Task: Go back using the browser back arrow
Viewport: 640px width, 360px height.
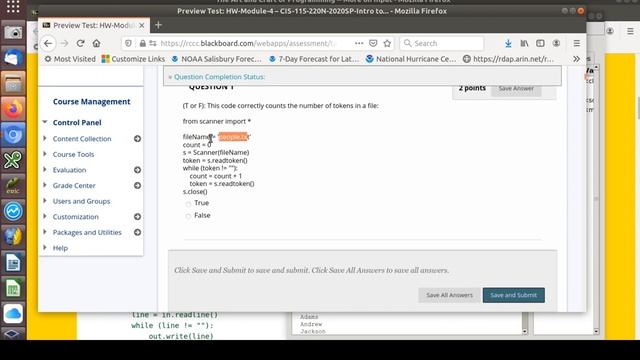Action: point(48,43)
